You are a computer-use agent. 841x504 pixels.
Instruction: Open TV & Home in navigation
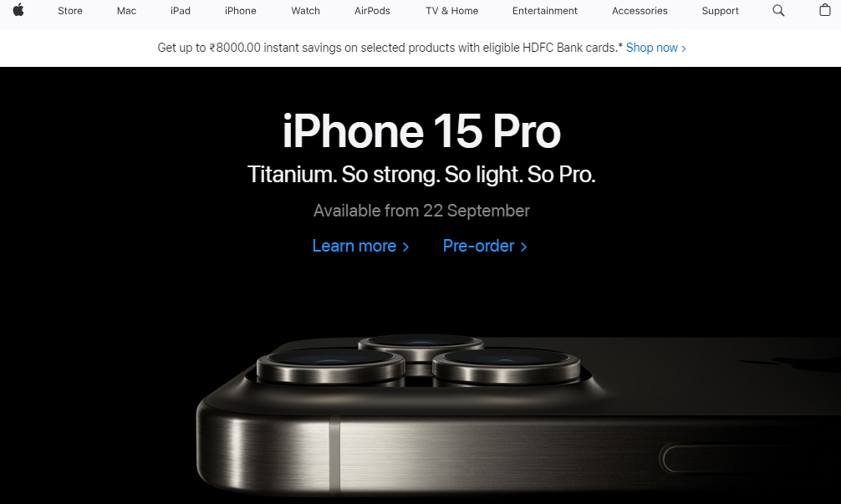451,11
